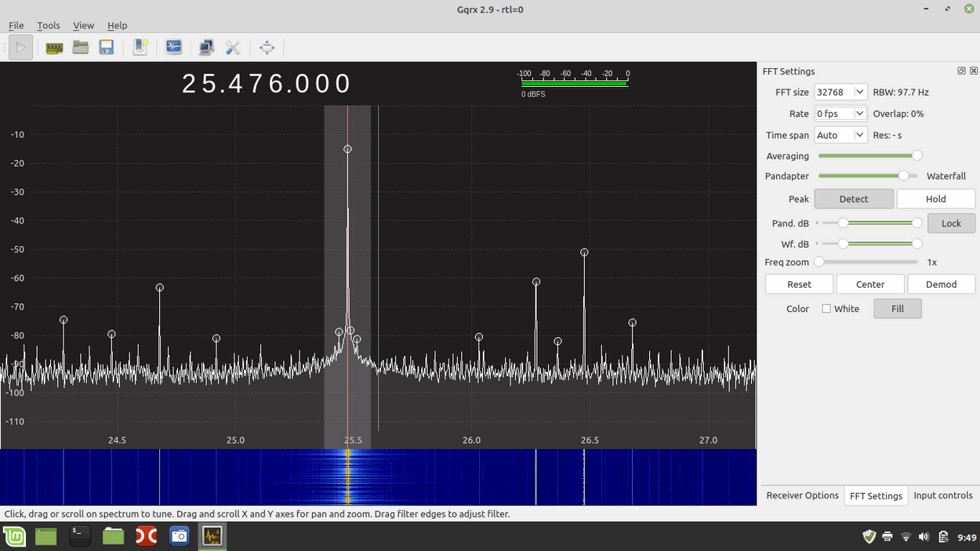Save settings via the floppy disk icon
Screen dimensions: 980x551
tap(106, 47)
